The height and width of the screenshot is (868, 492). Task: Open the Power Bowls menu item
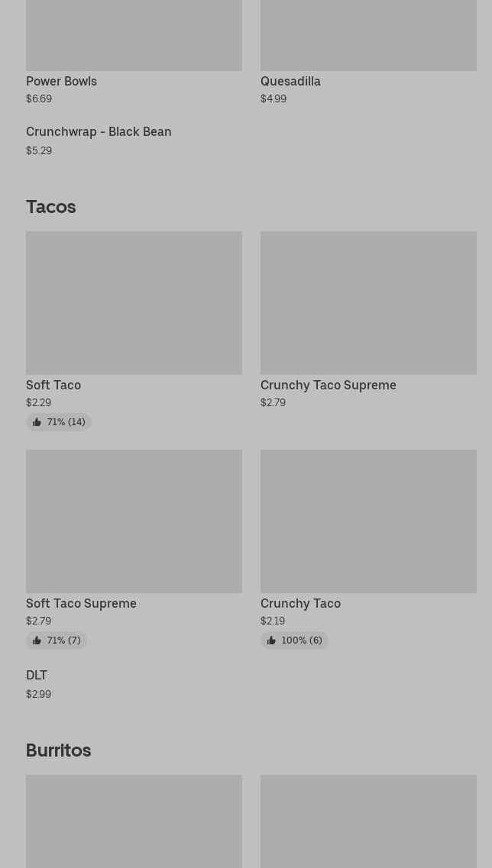click(x=61, y=81)
